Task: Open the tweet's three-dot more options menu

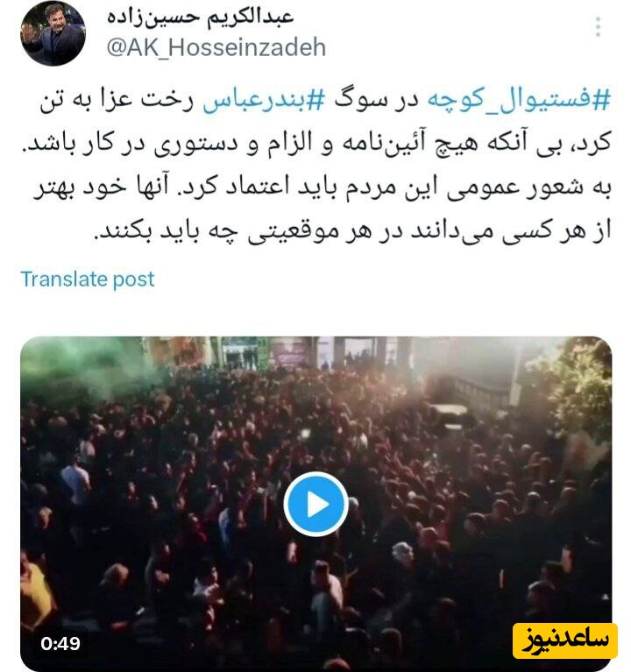Action: point(598,27)
